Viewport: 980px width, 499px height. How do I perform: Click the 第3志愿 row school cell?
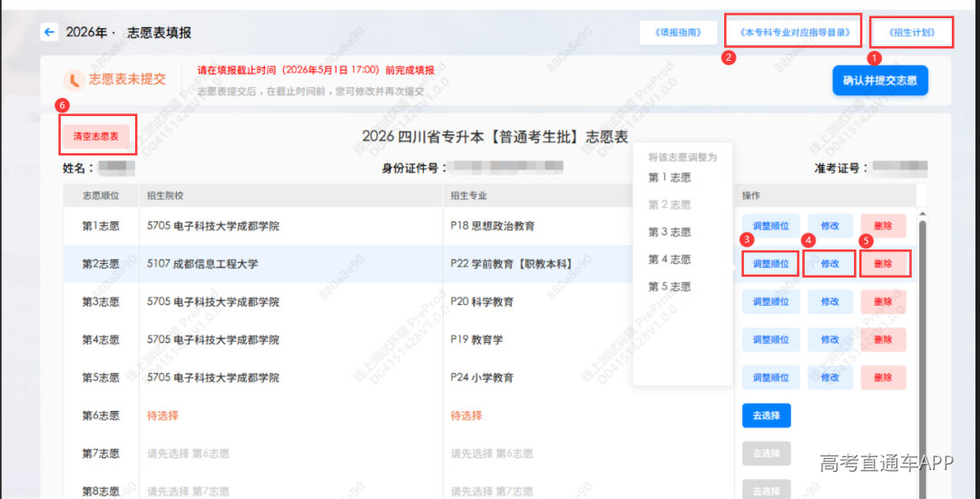(x=290, y=302)
